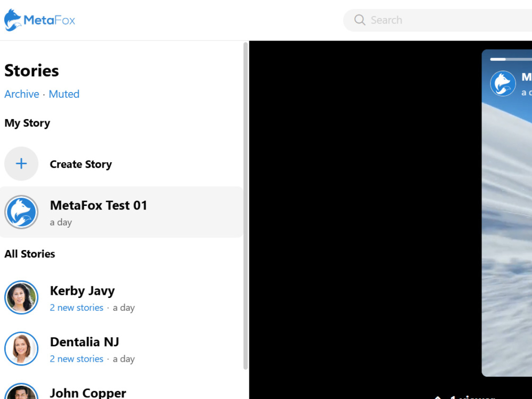Click the Stories page title
This screenshot has width=532, height=399.
(31, 71)
